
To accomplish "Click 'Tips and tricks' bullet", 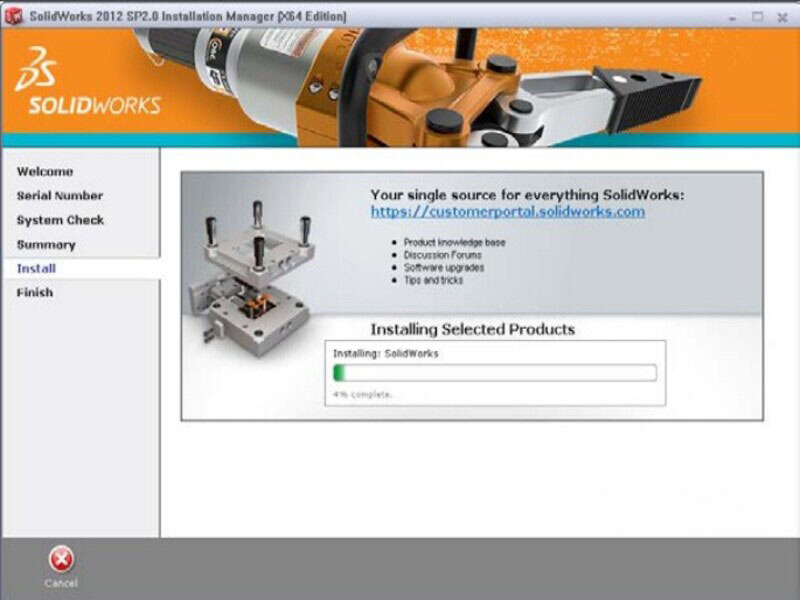I will 433,280.
